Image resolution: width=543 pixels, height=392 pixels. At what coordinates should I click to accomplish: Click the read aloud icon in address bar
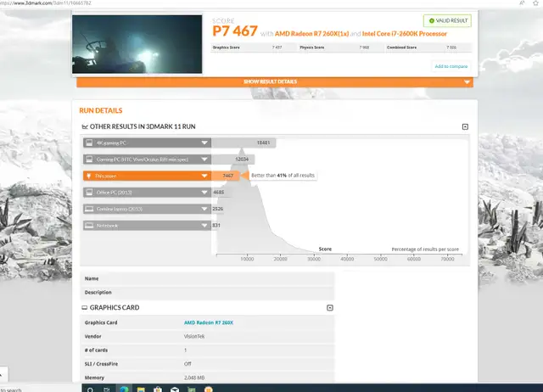522,3
